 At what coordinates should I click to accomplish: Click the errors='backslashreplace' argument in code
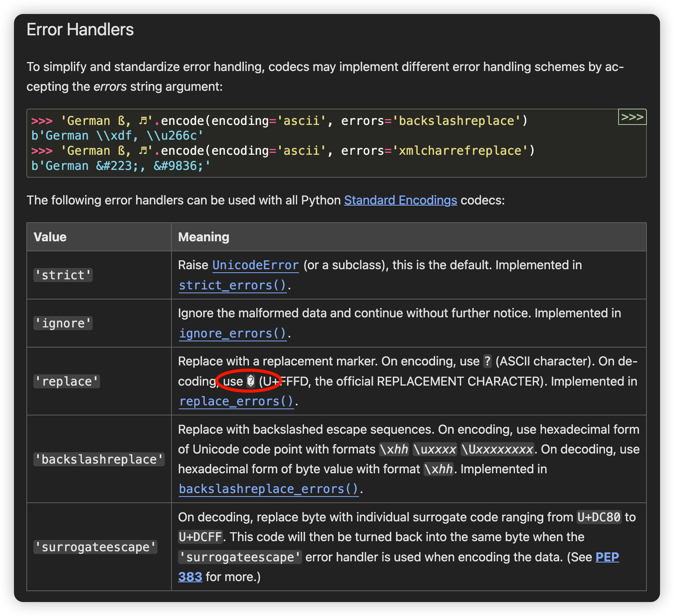tap(430, 121)
